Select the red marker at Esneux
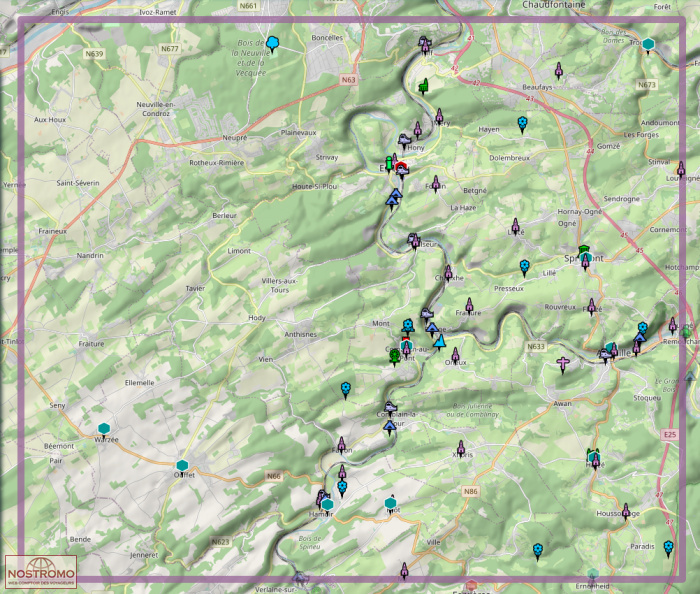Image resolution: width=700 pixels, height=594 pixels. click(401, 166)
